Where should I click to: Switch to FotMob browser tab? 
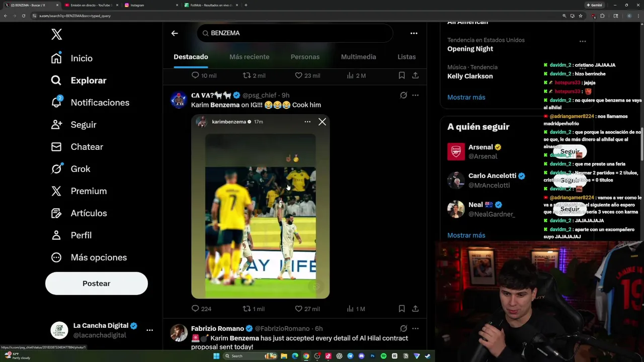[210, 5]
